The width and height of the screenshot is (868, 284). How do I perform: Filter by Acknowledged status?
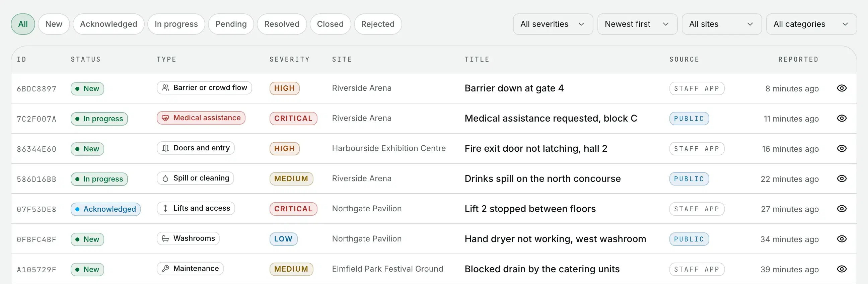108,24
